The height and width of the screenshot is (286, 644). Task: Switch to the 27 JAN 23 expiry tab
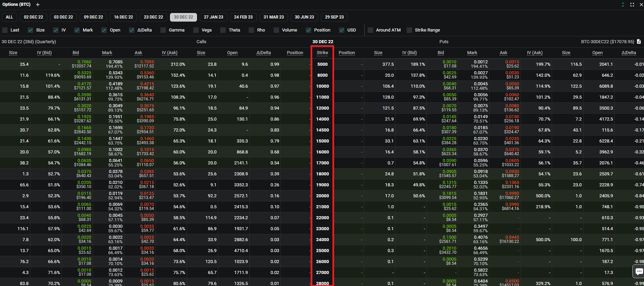pyautogui.click(x=213, y=17)
